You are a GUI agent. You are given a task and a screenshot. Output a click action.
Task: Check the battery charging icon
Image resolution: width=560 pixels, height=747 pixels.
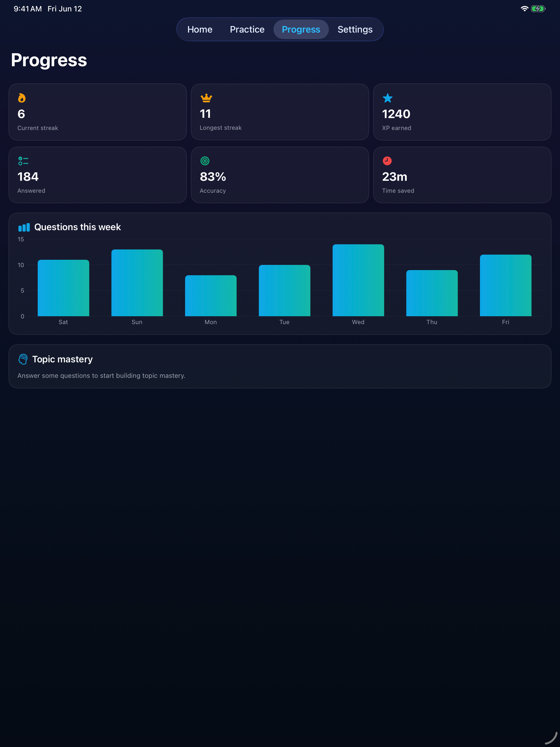point(538,9)
